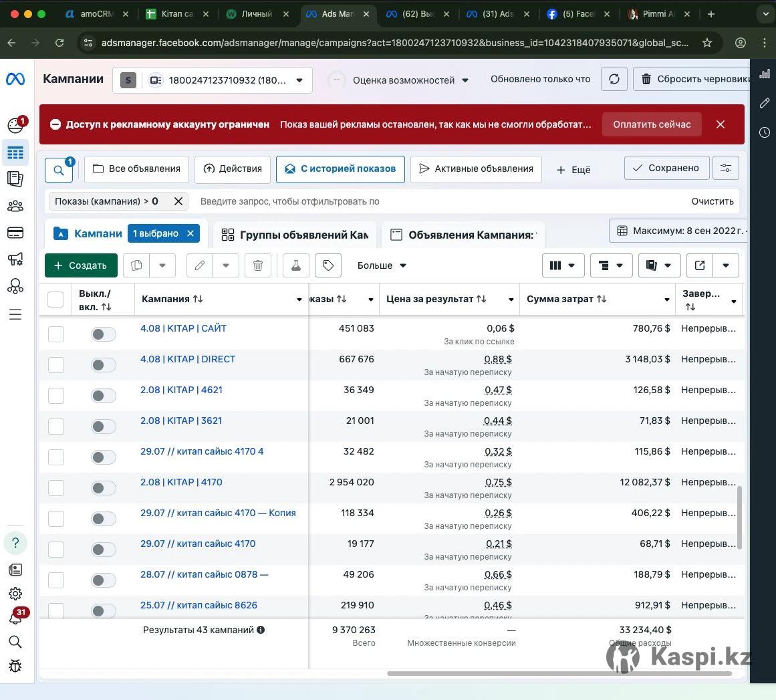Switch to Группы объявлений tab
Viewport: 776px width, 700px height.
[295, 235]
